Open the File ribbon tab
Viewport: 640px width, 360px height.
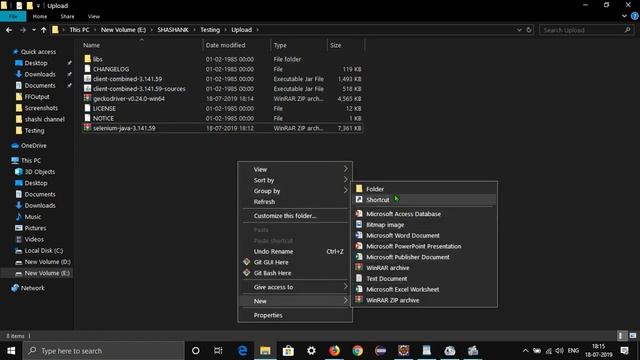tap(13, 16)
